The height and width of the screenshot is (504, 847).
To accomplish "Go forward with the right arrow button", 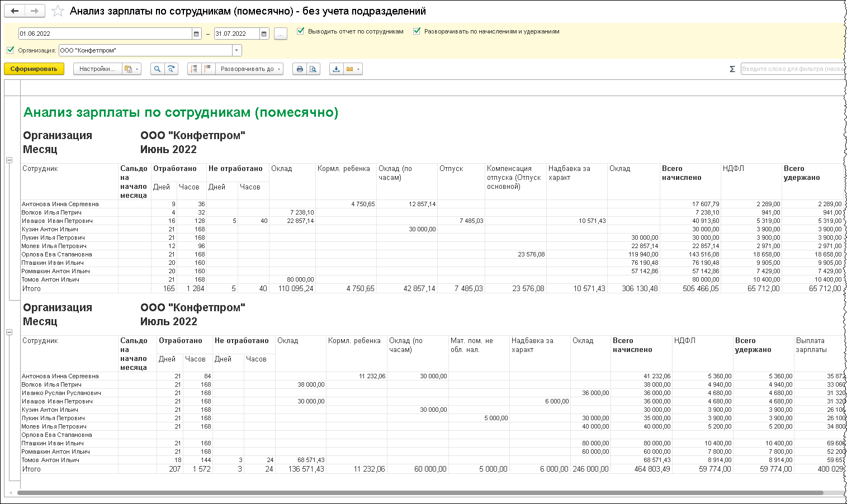I will click(x=35, y=11).
